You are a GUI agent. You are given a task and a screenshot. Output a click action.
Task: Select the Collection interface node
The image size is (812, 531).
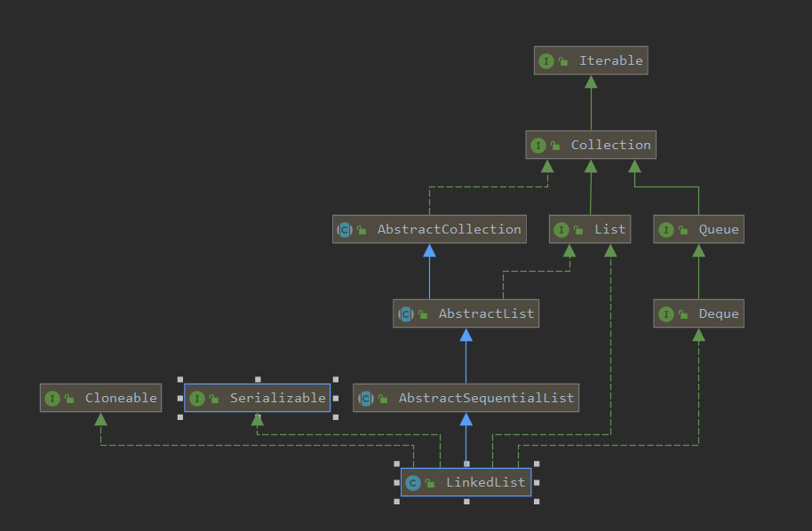[591, 145]
